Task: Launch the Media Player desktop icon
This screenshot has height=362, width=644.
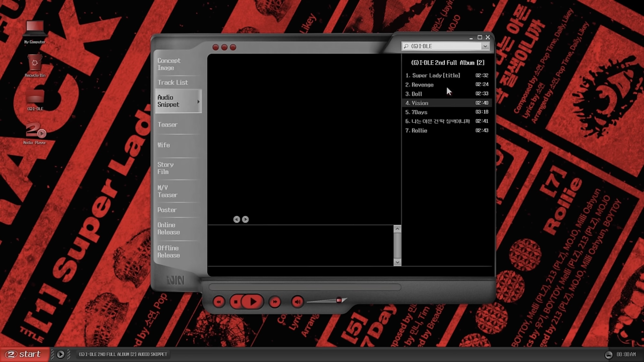Action: click(35, 133)
